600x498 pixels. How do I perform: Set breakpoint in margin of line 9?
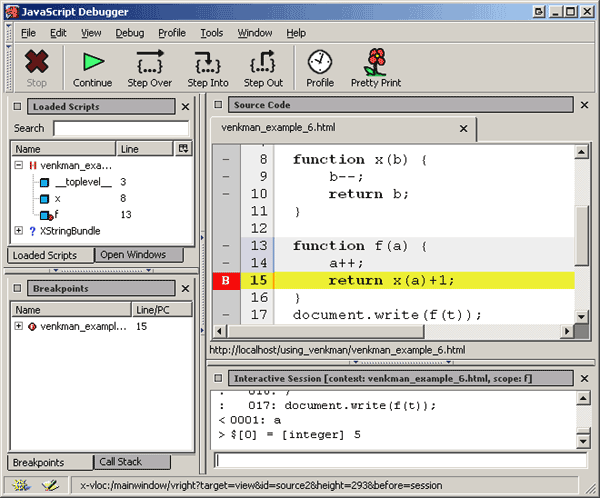point(226,176)
